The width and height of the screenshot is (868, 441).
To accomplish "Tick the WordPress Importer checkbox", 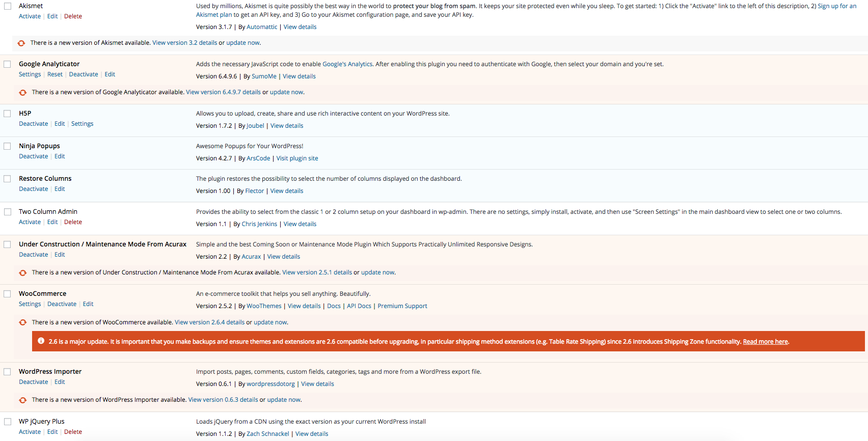I will click(x=8, y=372).
